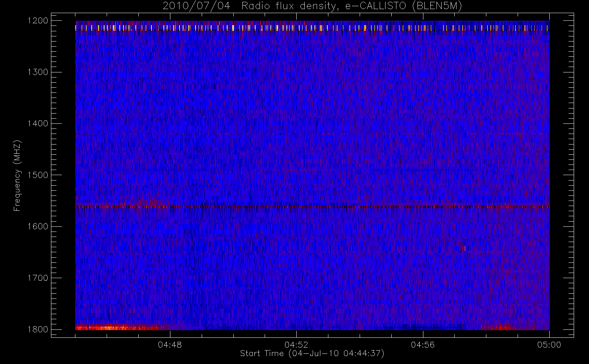Click the 05:00 time tick label
The width and height of the screenshot is (589, 364).
(x=549, y=345)
